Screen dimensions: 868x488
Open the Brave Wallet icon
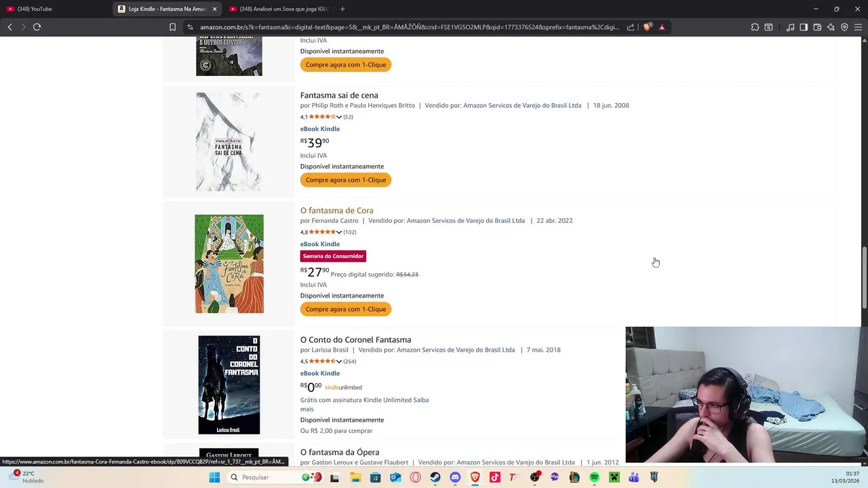click(817, 27)
